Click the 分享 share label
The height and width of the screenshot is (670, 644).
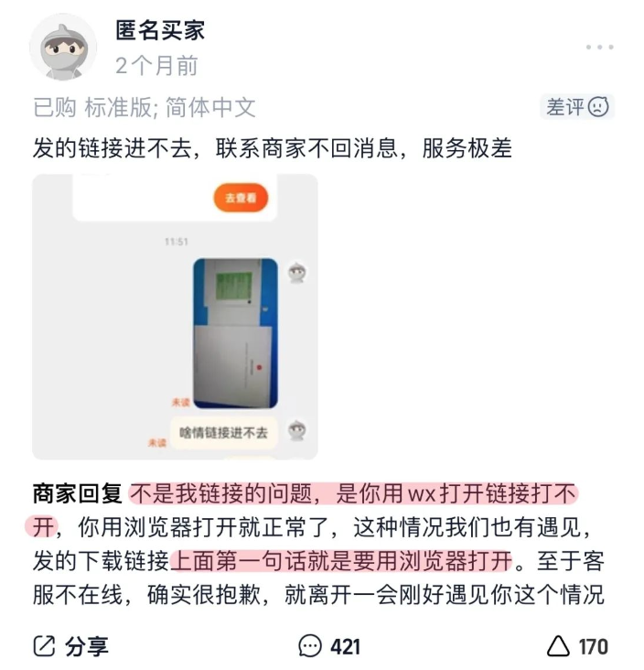pos(87,646)
